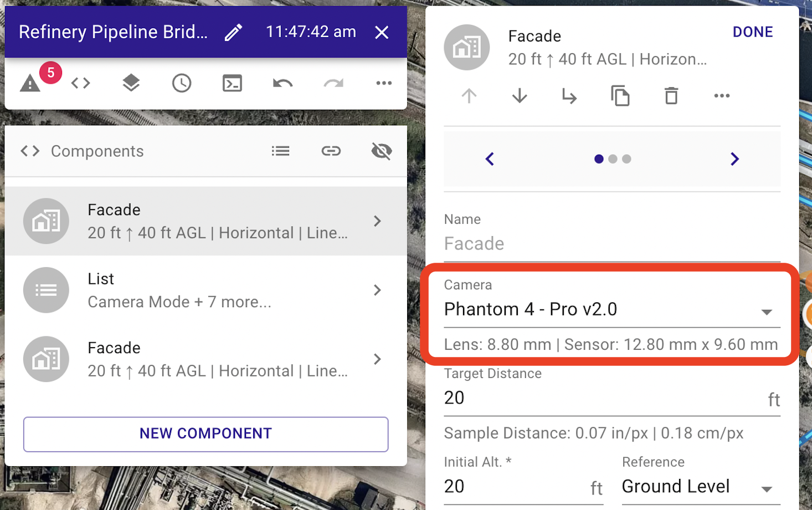Expand the List component chevron
This screenshot has height=510, width=812.
point(377,290)
